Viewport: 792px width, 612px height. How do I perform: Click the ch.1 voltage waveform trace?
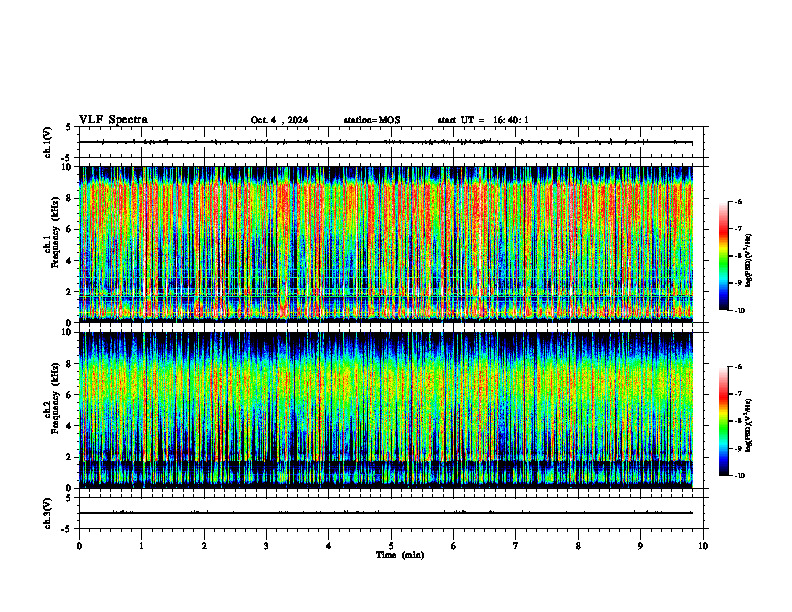[x=385, y=142]
